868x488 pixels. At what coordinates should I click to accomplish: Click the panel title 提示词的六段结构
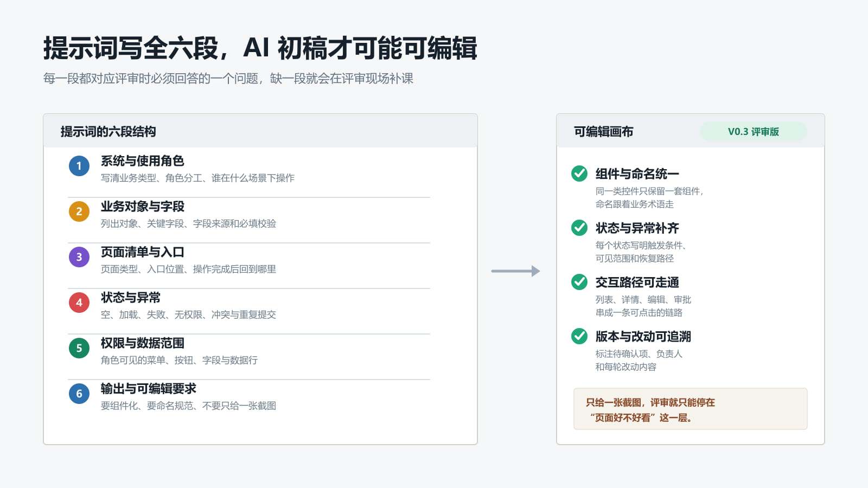click(x=108, y=132)
